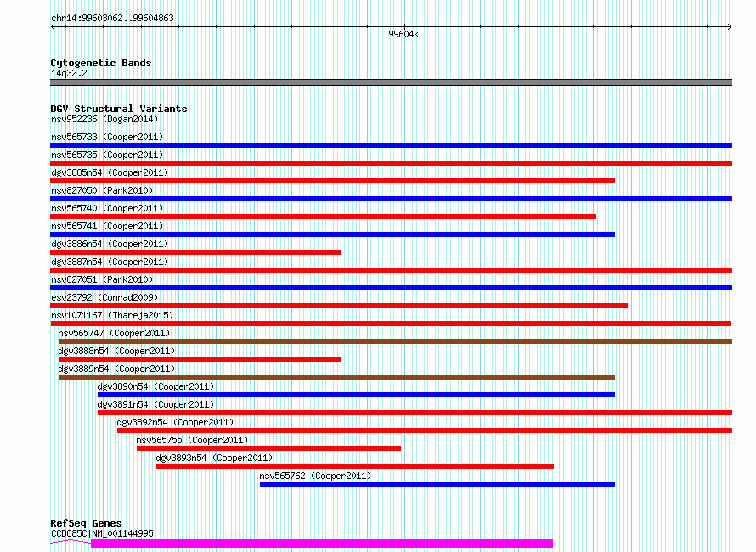Viewport: 756px width, 552px height.
Task: Open the nsv827050 (Park2010) label
Action: pos(102,190)
